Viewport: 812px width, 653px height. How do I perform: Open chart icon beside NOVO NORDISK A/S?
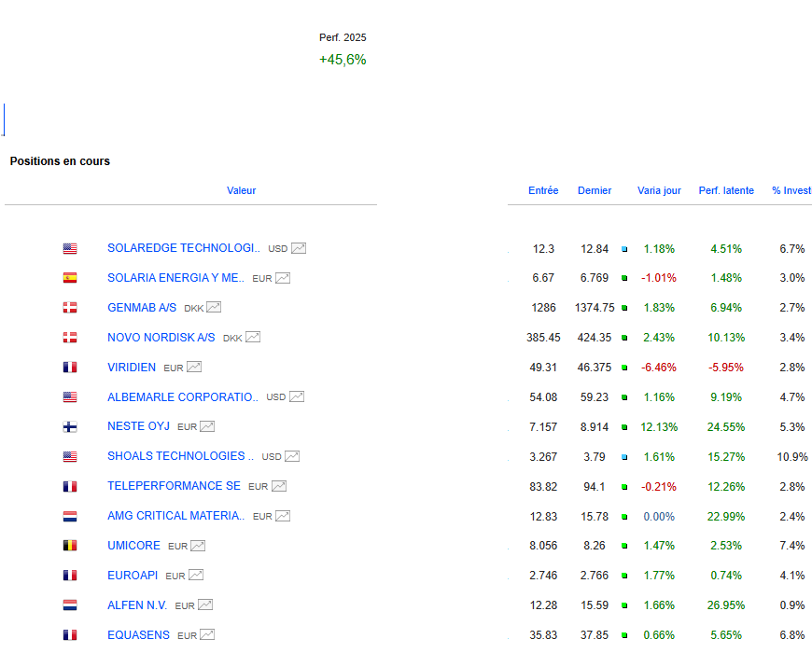click(x=253, y=338)
